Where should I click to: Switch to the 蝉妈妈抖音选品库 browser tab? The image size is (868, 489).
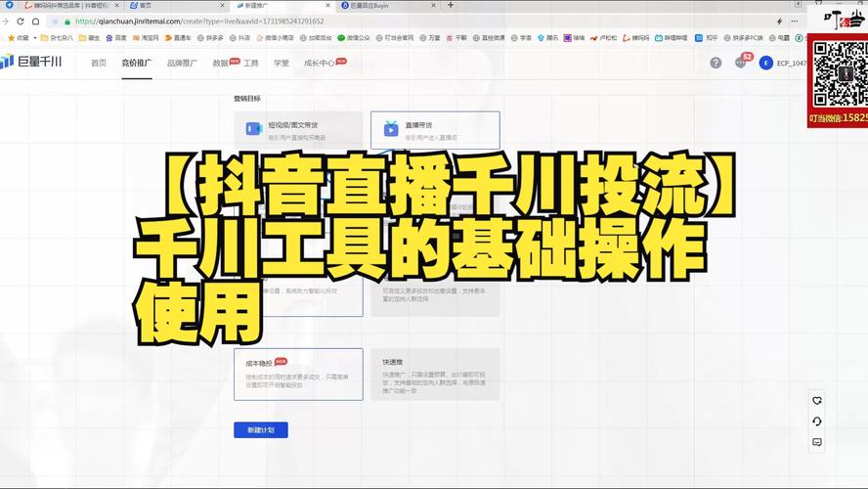[x=71, y=5]
